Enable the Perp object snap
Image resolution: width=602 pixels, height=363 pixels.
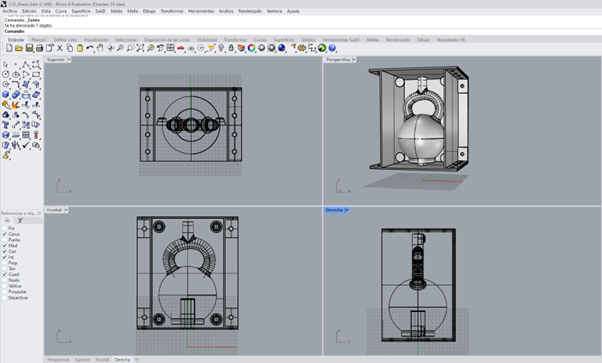5,263
